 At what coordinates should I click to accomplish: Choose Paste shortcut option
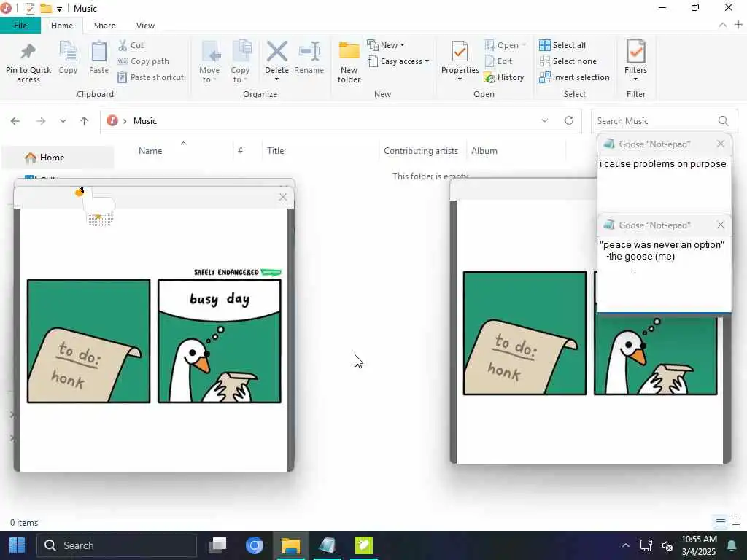click(x=150, y=77)
